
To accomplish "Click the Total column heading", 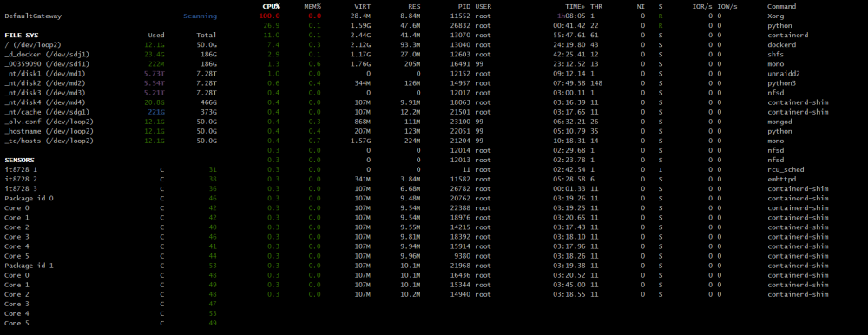I will coord(207,36).
